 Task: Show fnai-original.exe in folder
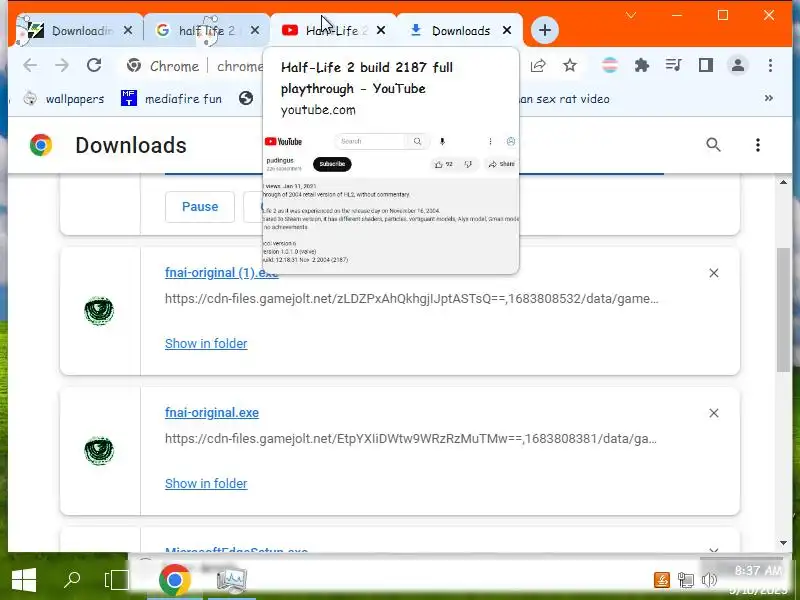click(x=206, y=484)
